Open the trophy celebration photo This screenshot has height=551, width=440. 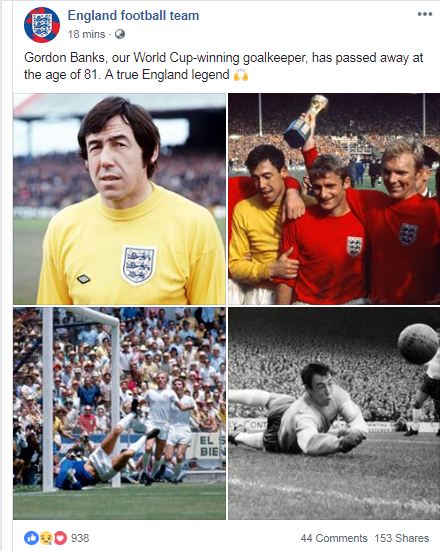[334, 199]
